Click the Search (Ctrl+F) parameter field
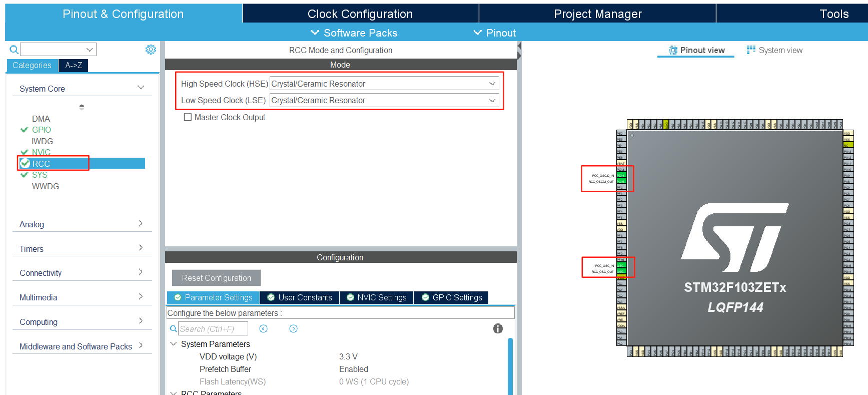868x395 pixels. pos(213,329)
